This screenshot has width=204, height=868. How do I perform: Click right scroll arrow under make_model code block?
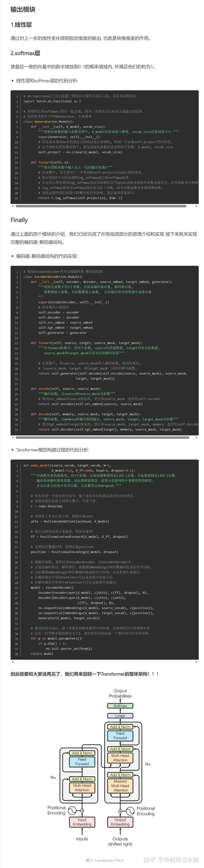pos(197,662)
